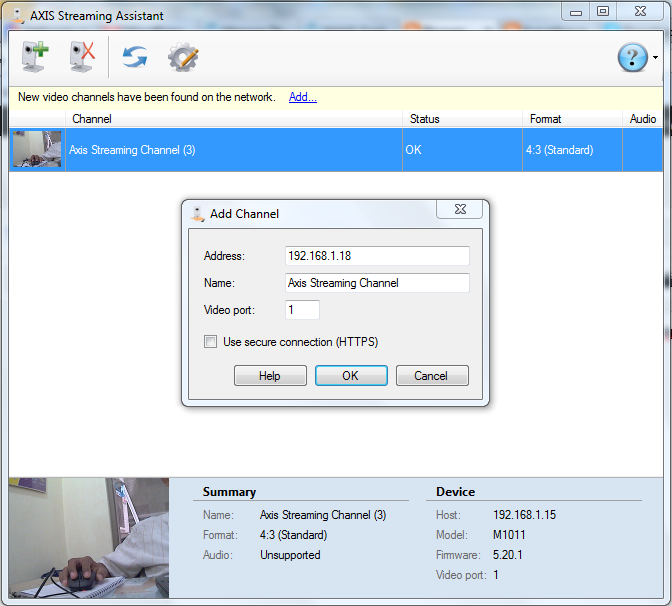Click the Add... link in the notification bar
672x606 pixels.
pyautogui.click(x=303, y=97)
